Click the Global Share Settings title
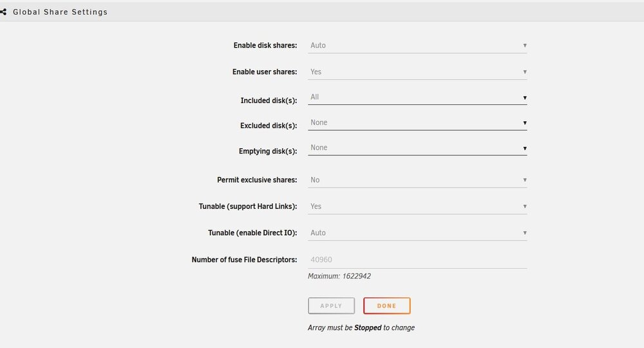 tap(61, 12)
